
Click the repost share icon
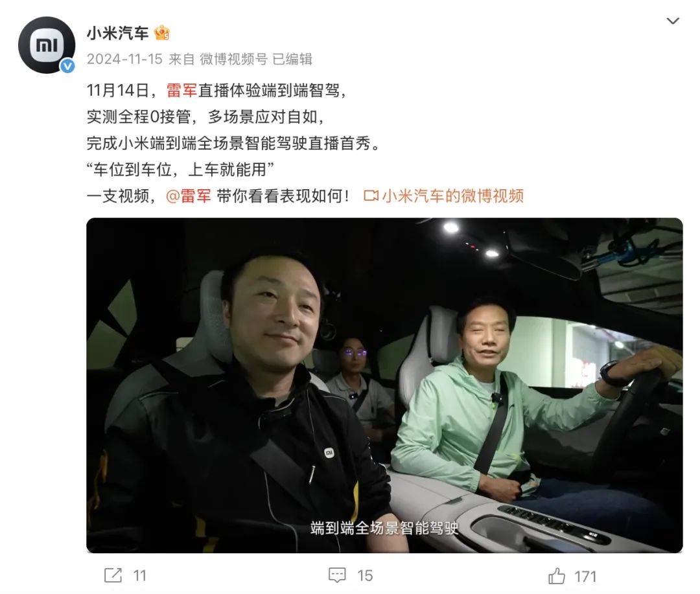point(113,575)
